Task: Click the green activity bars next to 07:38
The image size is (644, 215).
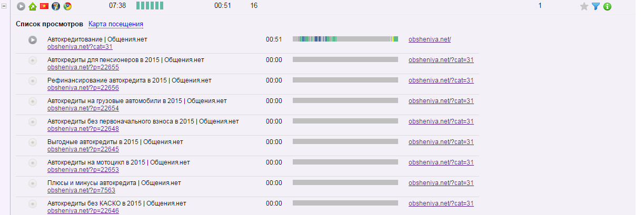Action: click(x=150, y=6)
